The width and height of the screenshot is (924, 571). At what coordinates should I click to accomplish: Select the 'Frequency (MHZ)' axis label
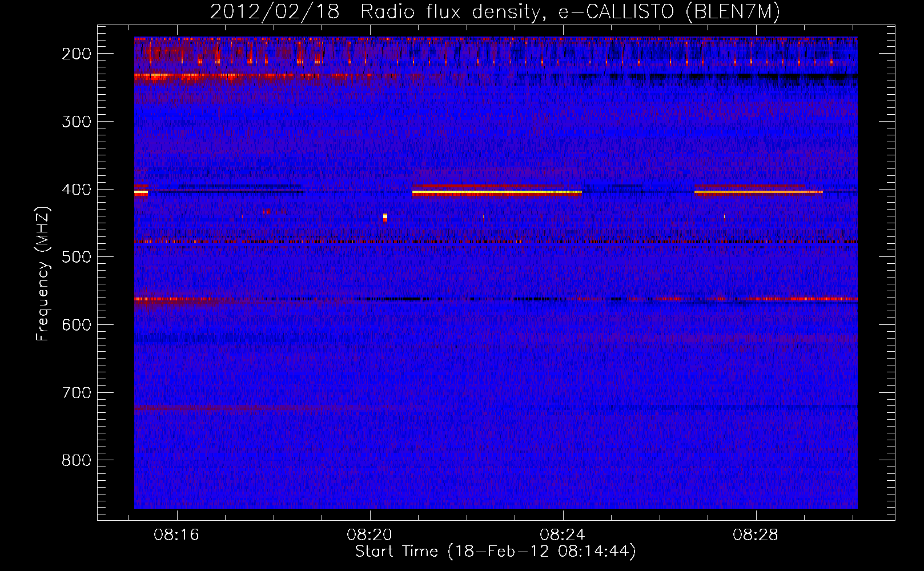[43, 274]
